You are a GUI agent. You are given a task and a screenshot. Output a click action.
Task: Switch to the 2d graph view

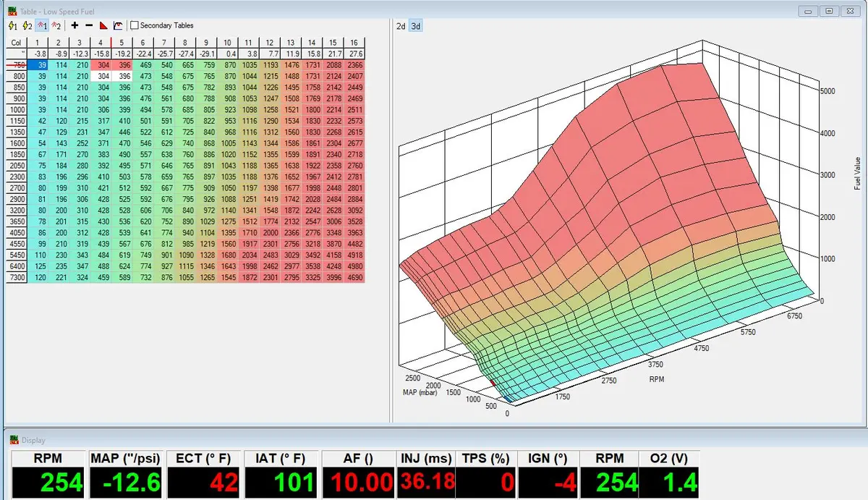pos(401,26)
